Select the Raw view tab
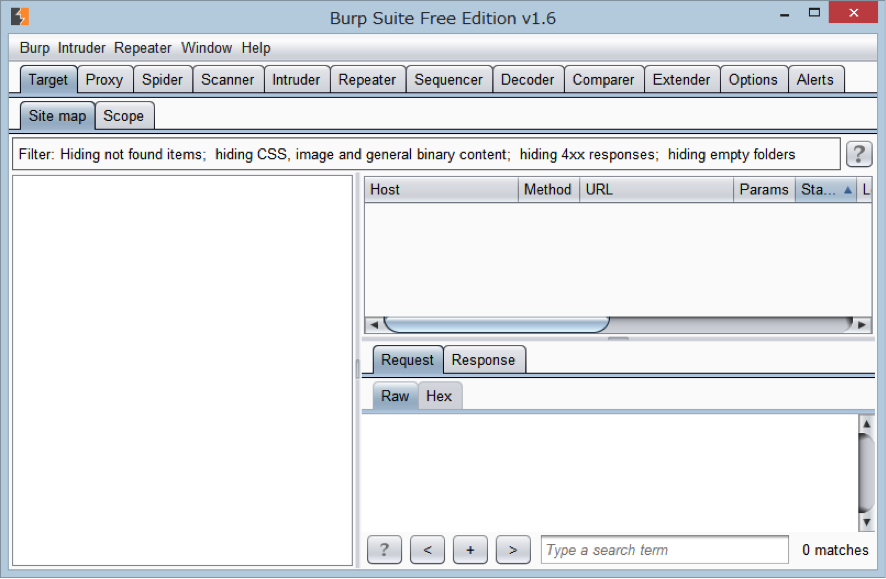 tap(395, 396)
